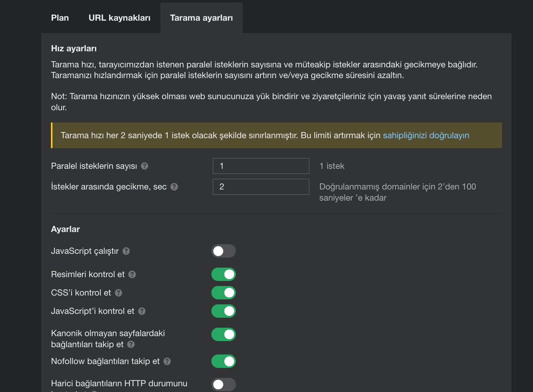Enable Harici bağlantıların HTTP durumu toggle
This screenshot has height=392, width=533.
click(223, 384)
